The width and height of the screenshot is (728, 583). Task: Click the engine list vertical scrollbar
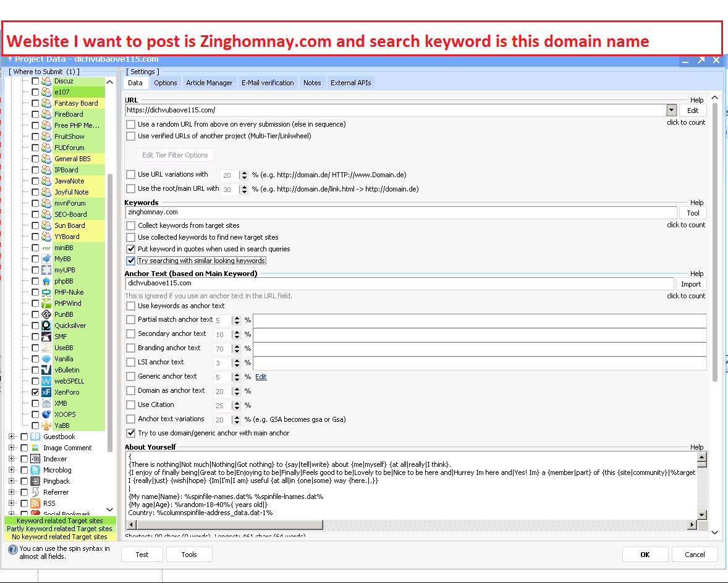(110, 312)
